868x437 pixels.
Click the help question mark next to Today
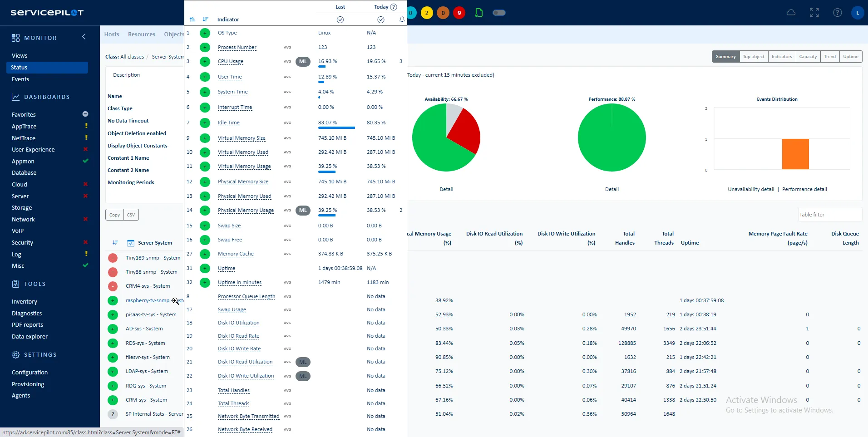click(x=394, y=7)
